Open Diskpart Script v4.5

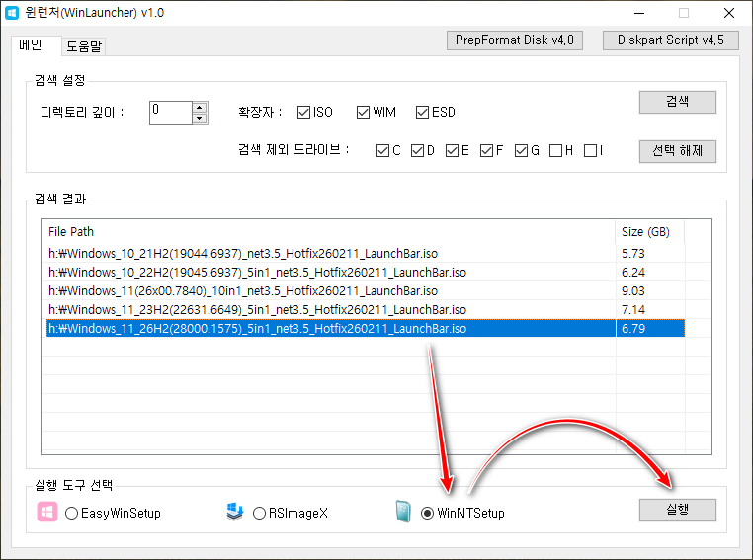(670, 40)
